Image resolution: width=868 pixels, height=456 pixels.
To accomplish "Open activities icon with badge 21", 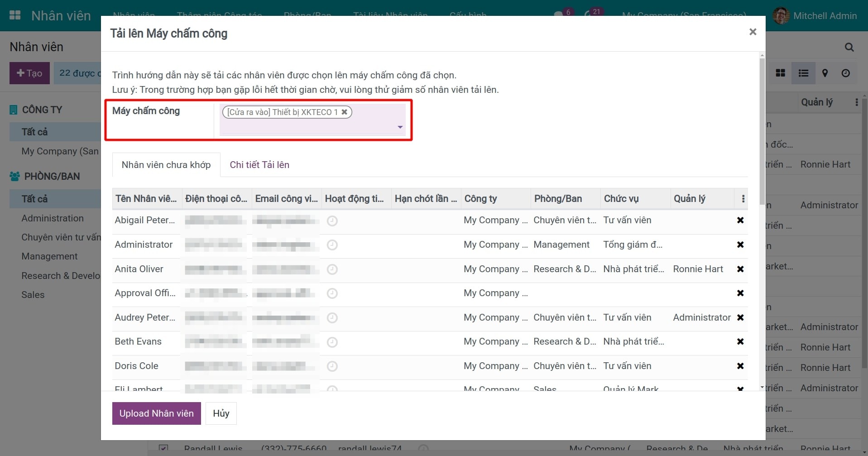I will (593, 14).
